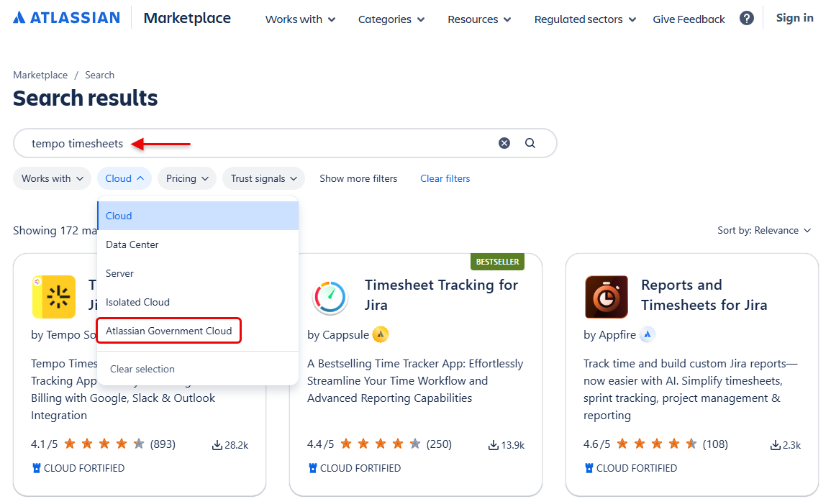Click the by Cappsule vendor text

pos(338,334)
